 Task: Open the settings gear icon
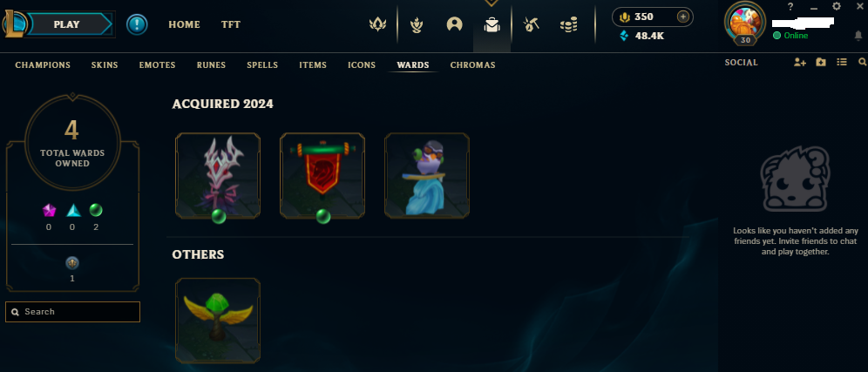[837, 7]
